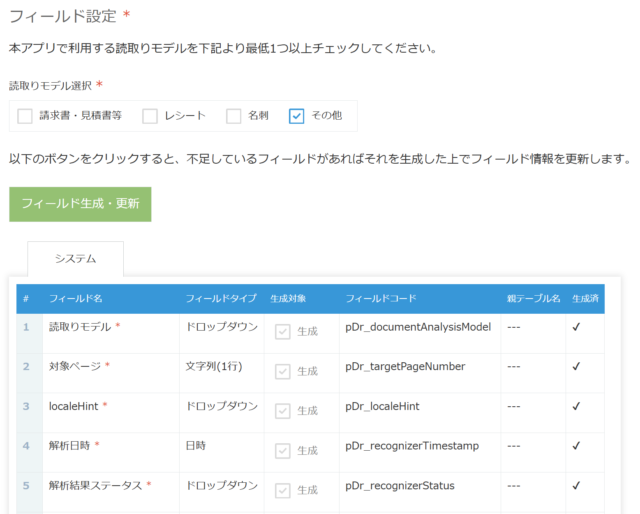Click generated checkmark in pDr_targetPageNumber row
This screenshot has width=640, height=514.
coord(576,367)
